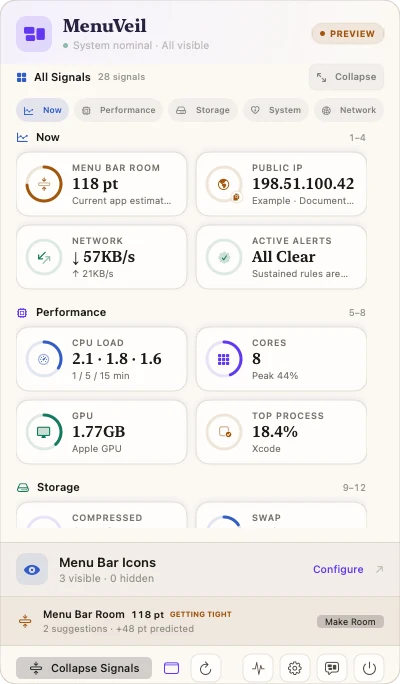Open the Menu Bar Room 118 pt card
The height and width of the screenshot is (684, 400).
tap(101, 184)
